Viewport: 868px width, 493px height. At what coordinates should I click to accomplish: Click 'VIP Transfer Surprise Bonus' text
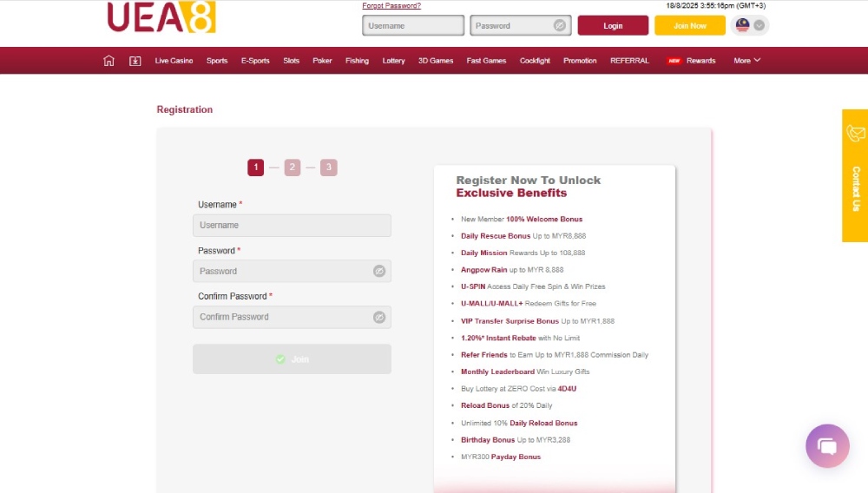(x=510, y=321)
